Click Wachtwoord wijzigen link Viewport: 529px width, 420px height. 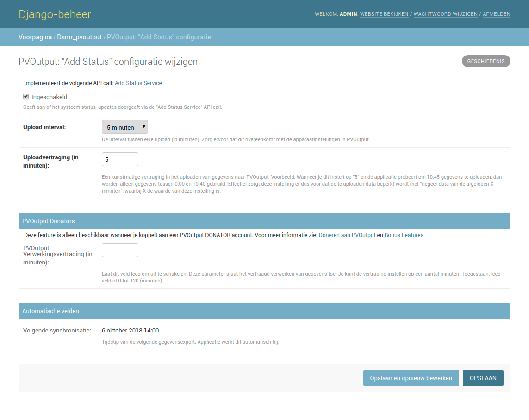coord(445,14)
